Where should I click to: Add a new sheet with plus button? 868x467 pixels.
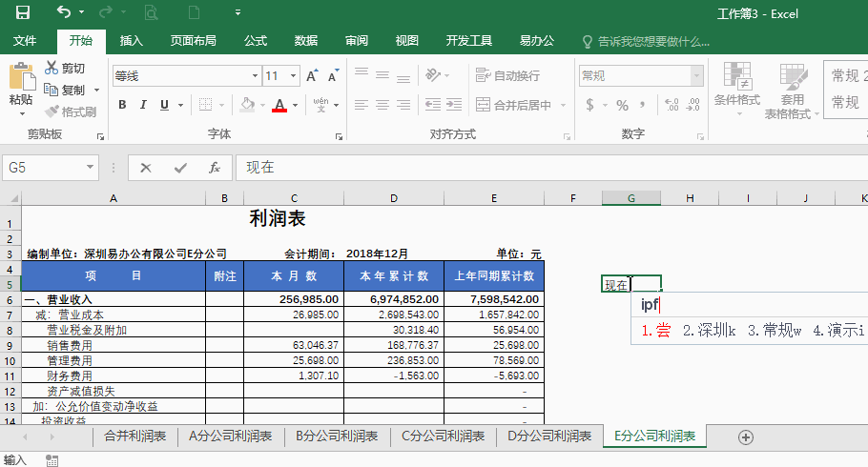[x=746, y=437]
